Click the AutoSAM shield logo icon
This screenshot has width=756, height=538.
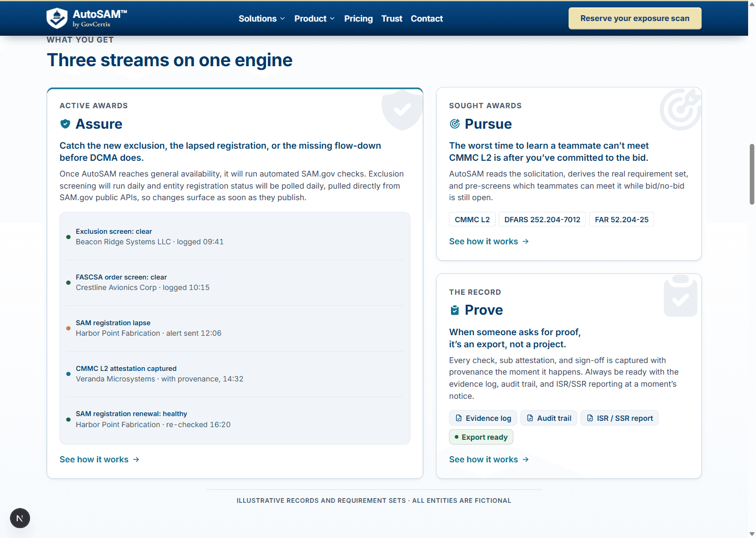click(57, 18)
